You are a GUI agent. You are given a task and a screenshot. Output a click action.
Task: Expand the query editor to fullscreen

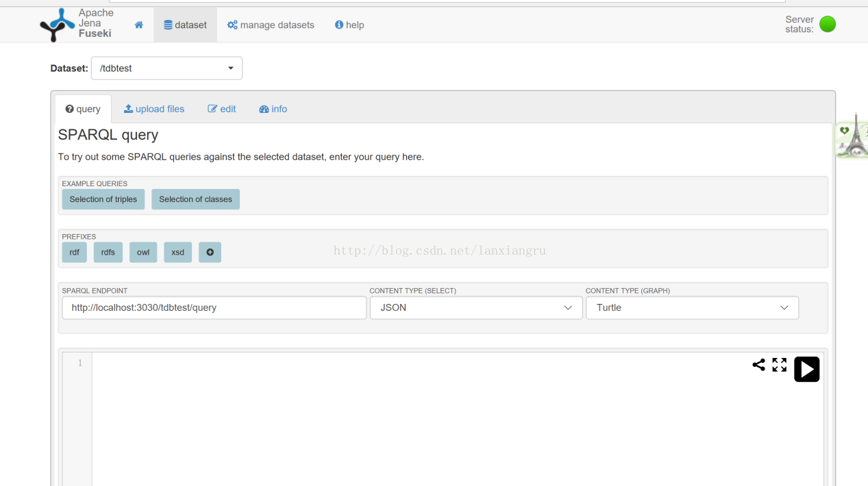(x=779, y=365)
